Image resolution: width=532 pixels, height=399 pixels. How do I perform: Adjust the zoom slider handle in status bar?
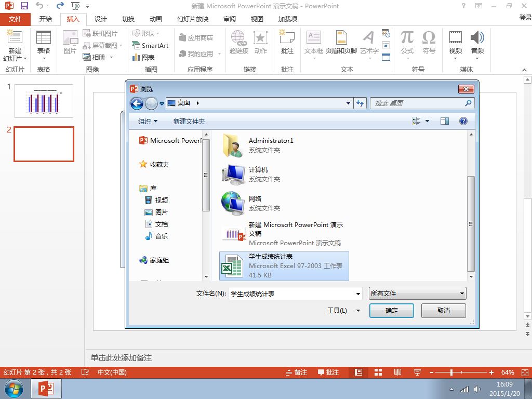tap(451, 373)
